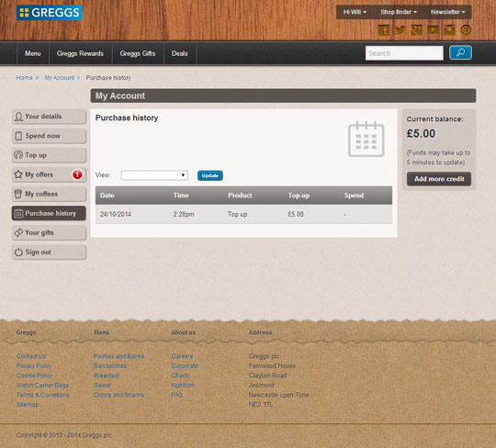Click the blue Update button
Image resolution: width=496 pixels, height=448 pixels.
coord(210,175)
